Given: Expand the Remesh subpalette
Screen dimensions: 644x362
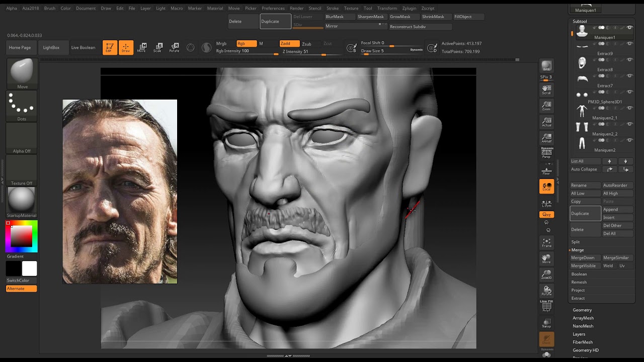Looking at the screenshot, I should pos(579,282).
